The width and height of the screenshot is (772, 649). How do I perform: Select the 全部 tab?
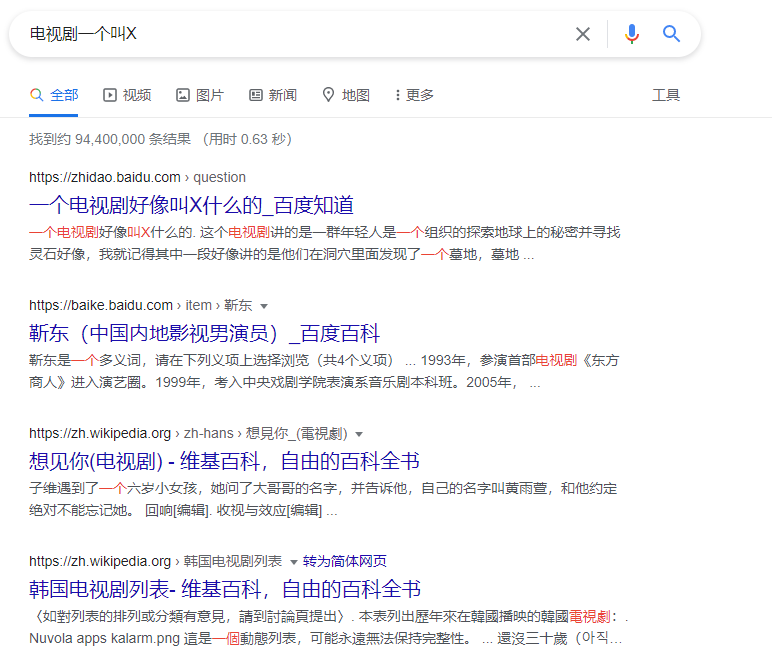[x=54, y=95]
